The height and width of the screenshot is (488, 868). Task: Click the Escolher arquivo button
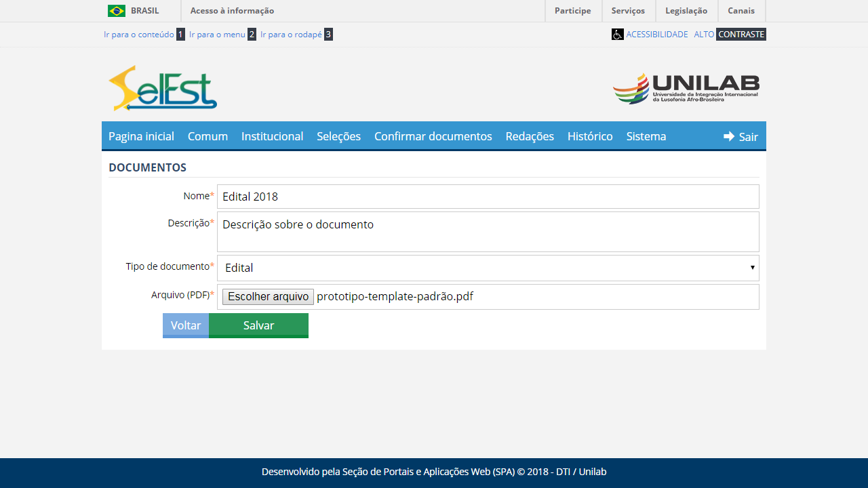(267, 297)
